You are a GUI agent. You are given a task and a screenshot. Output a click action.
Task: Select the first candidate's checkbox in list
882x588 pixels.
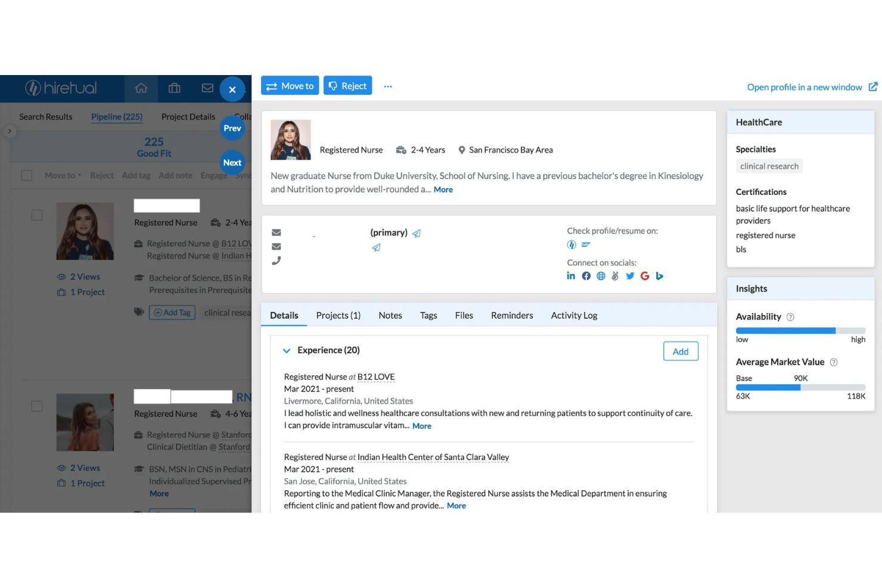click(x=37, y=214)
